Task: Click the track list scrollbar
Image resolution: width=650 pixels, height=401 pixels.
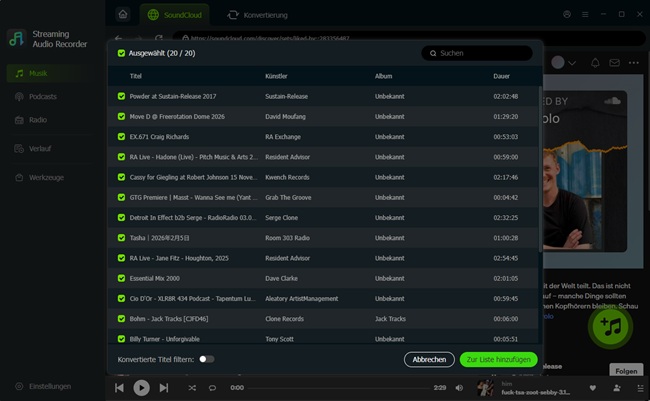Action: coord(540,169)
